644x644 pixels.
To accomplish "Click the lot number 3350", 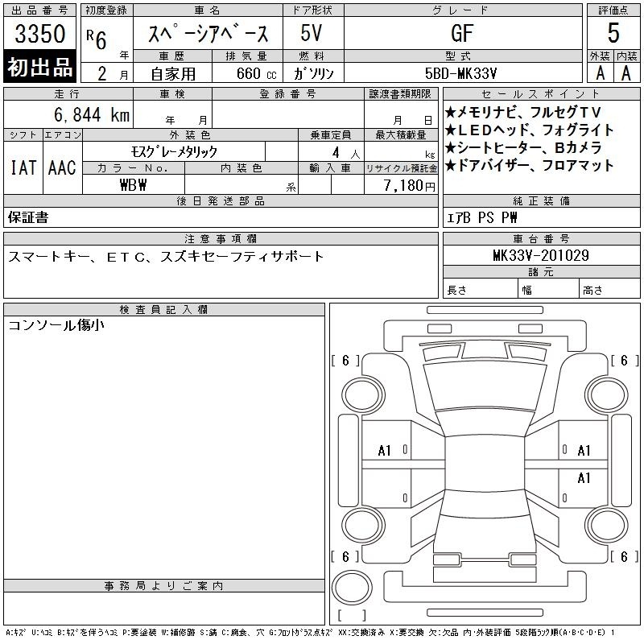I will (40, 34).
